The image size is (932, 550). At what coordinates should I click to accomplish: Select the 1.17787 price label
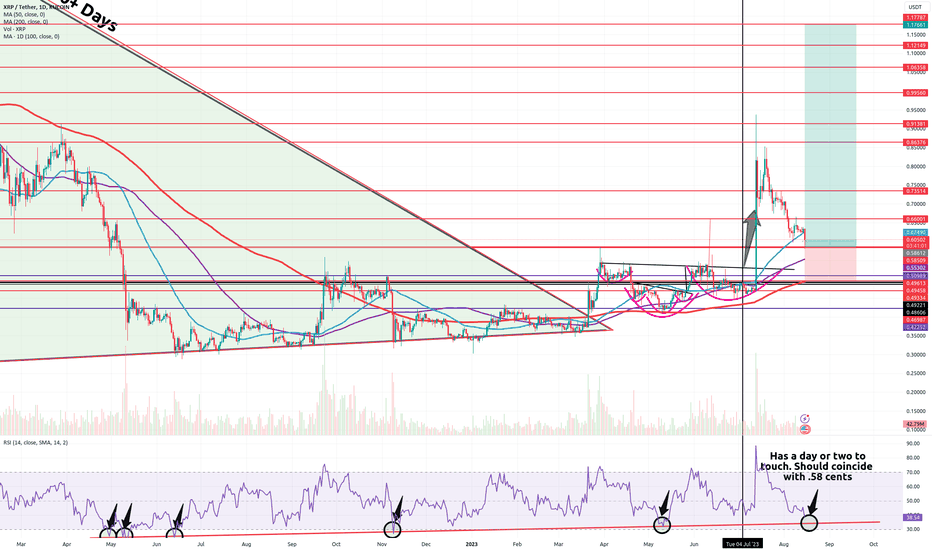coord(915,18)
